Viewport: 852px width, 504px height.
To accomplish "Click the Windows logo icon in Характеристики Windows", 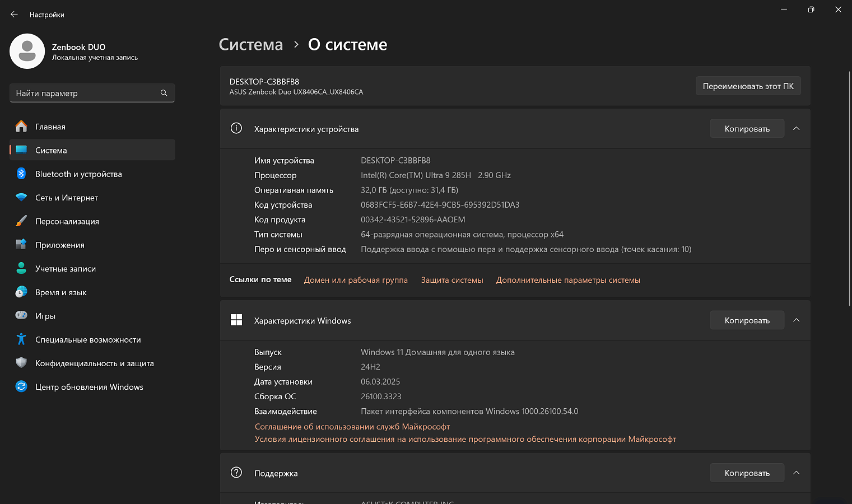I will [236, 320].
